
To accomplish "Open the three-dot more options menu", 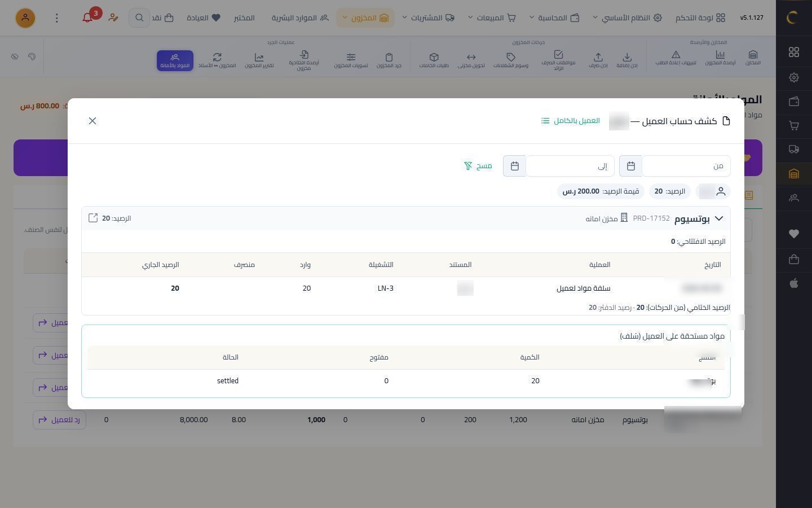I will point(56,18).
